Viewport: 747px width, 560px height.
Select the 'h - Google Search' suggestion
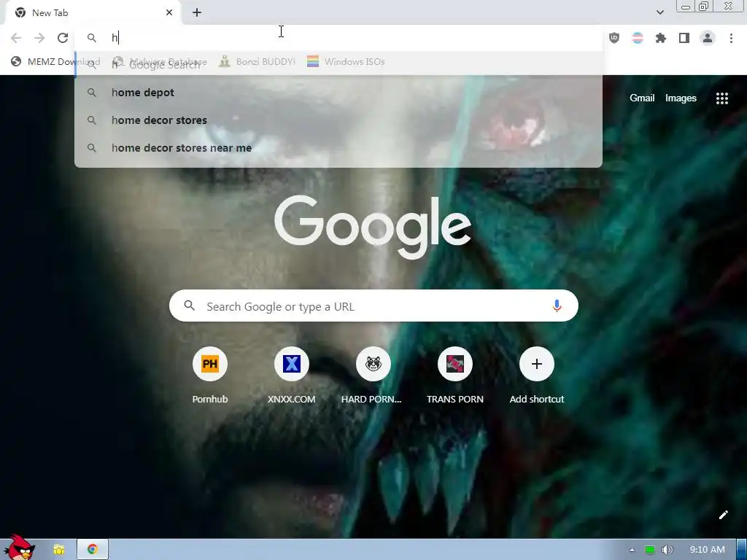coord(338,65)
